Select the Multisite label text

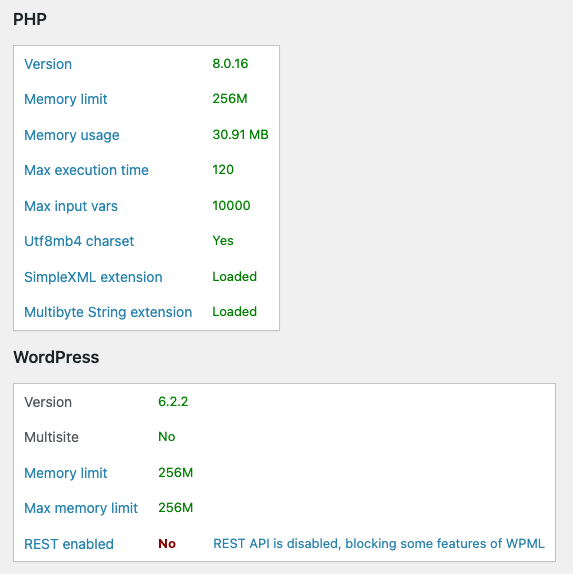(x=51, y=437)
